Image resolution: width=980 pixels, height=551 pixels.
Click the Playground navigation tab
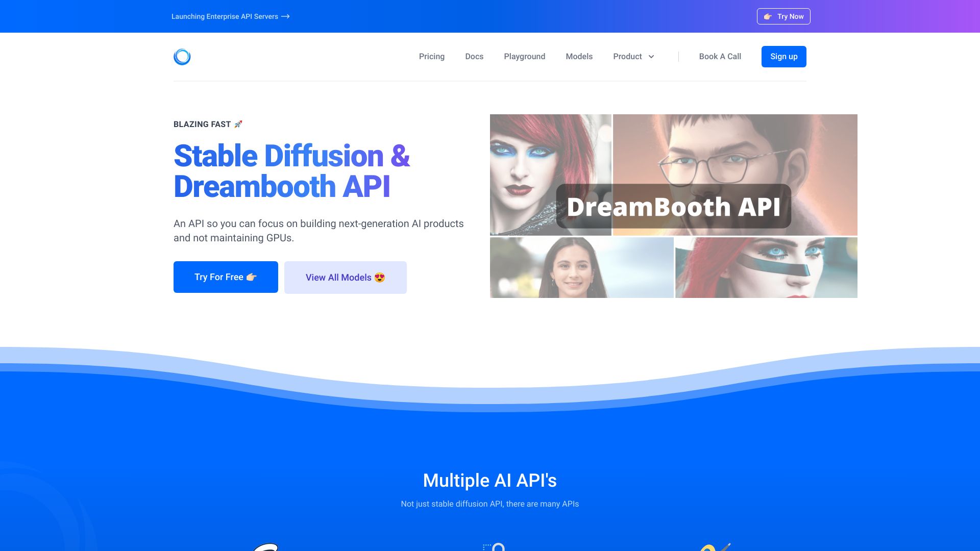tap(524, 57)
